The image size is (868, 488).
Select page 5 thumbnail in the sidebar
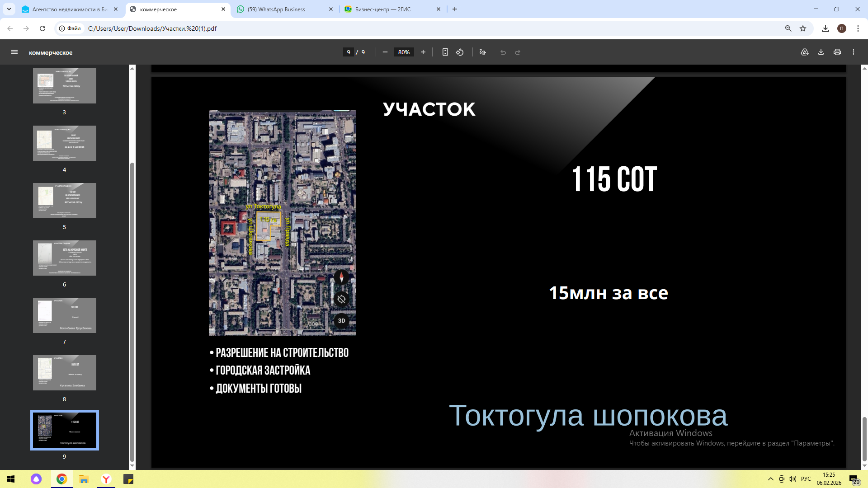tap(64, 200)
